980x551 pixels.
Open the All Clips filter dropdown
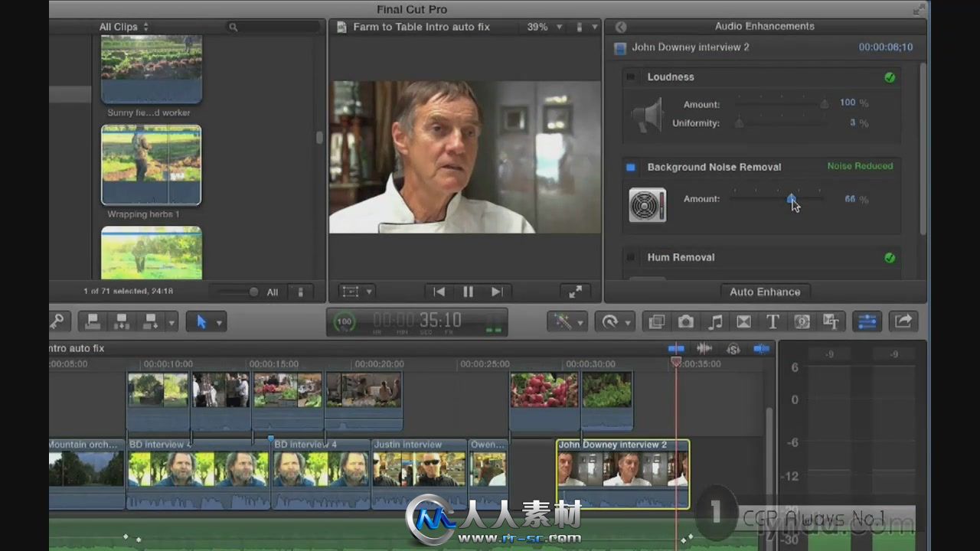pyautogui.click(x=124, y=27)
